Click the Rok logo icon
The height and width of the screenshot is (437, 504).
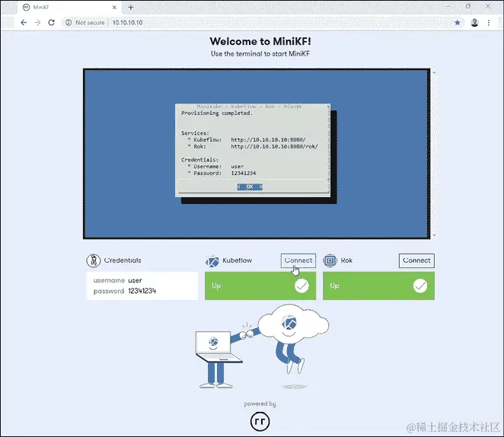[x=330, y=260]
